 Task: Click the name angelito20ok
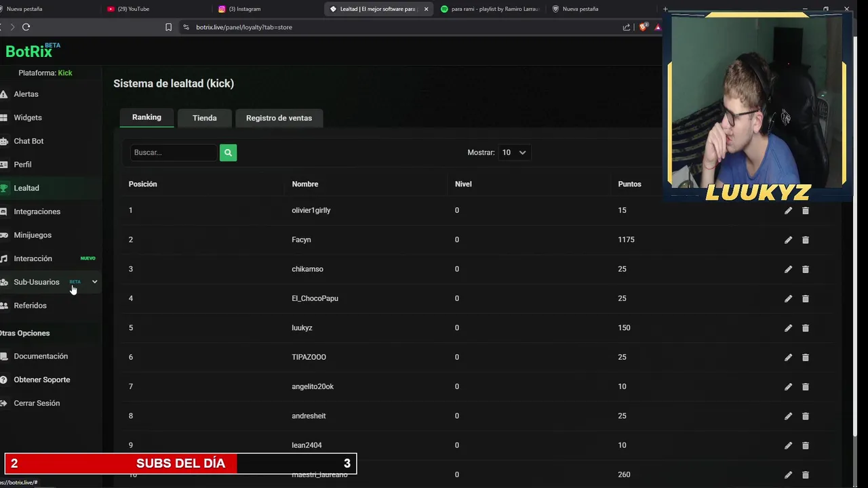[x=313, y=386]
